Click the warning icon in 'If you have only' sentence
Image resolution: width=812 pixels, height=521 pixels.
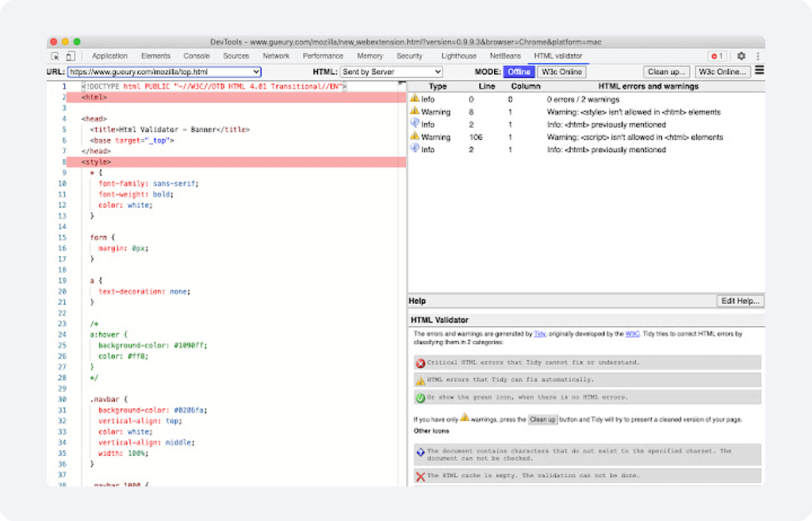tap(465, 417)
